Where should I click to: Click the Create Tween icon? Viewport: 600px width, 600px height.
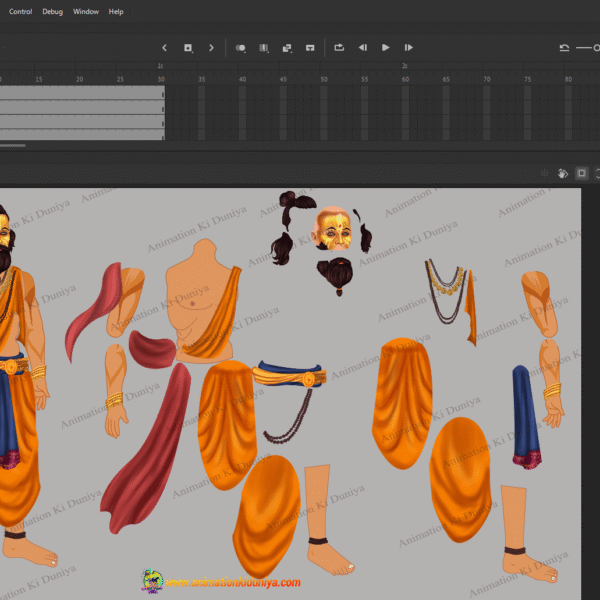(287, 48)
